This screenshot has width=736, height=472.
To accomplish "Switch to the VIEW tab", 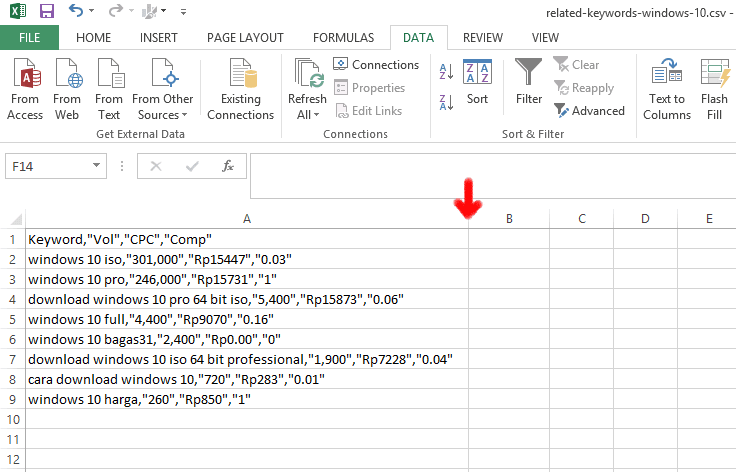I will click(x=545, y=38).
